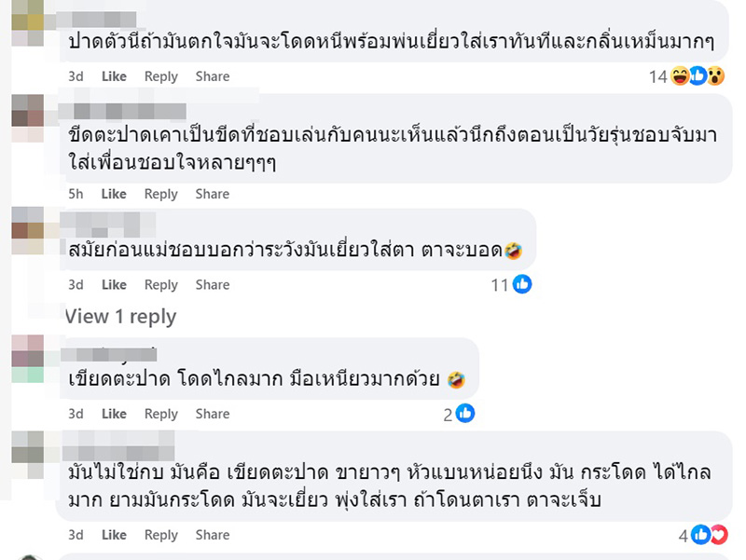The width and height of the screenshot is (746, 560).
Task: Expand the View 1 reply thread
Action: pos(121,317)
